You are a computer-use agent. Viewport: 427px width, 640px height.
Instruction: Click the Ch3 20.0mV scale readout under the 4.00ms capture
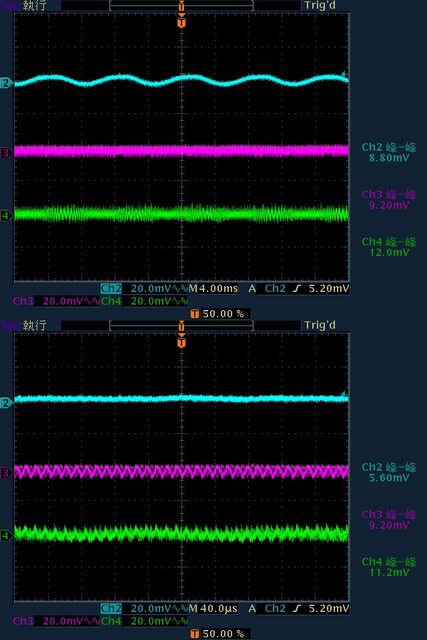(x=56, y=301)
